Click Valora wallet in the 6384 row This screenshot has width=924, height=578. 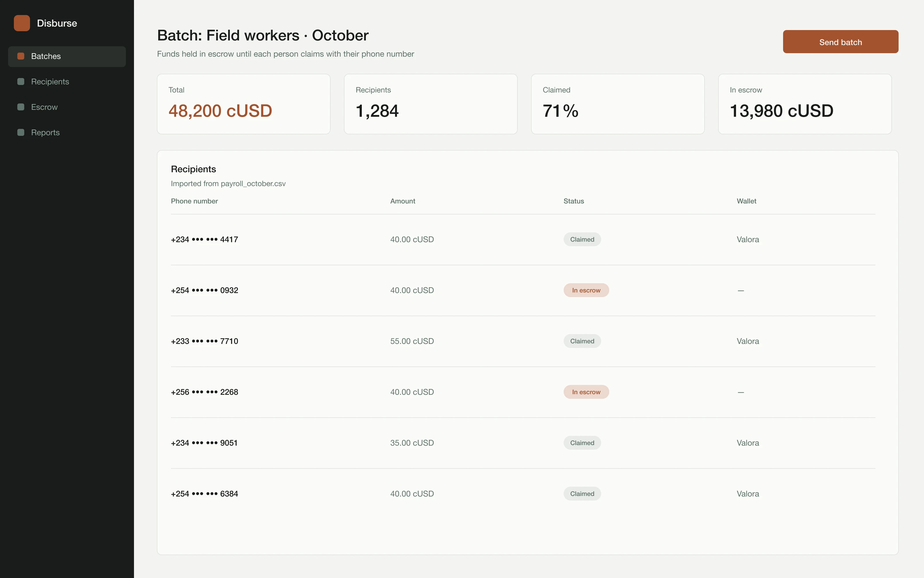point(748,494)
